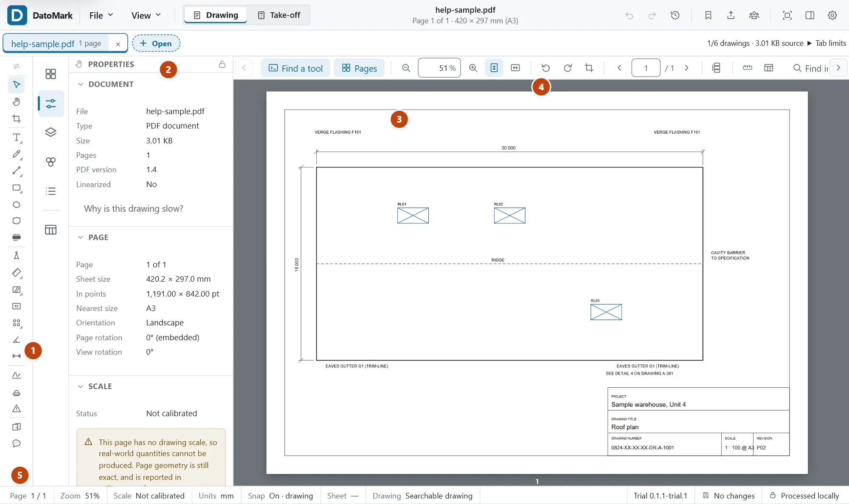
Task: Select the arrow pointer tool
Action: pos(17,84)
